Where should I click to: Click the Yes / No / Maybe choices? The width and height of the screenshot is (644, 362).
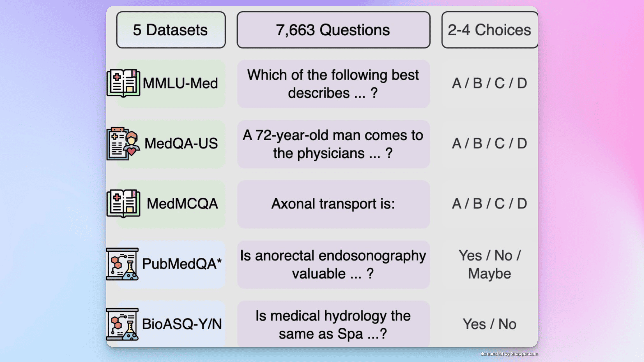489,264
